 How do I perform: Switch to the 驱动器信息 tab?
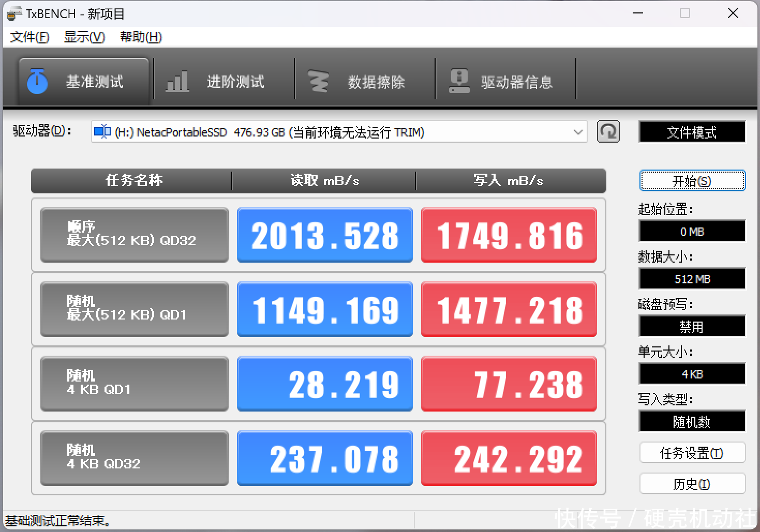click(506, 81)
